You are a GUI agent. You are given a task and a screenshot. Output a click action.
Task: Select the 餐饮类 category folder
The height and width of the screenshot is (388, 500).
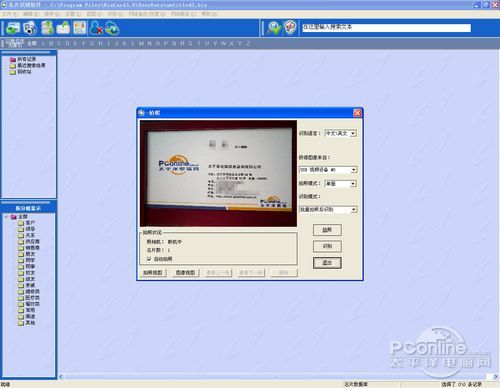32,304
